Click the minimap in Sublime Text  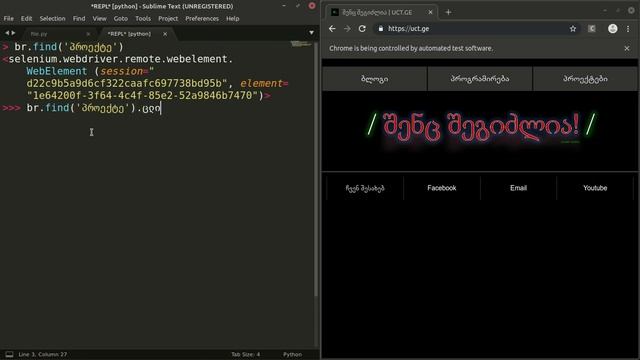coord(301,44)
